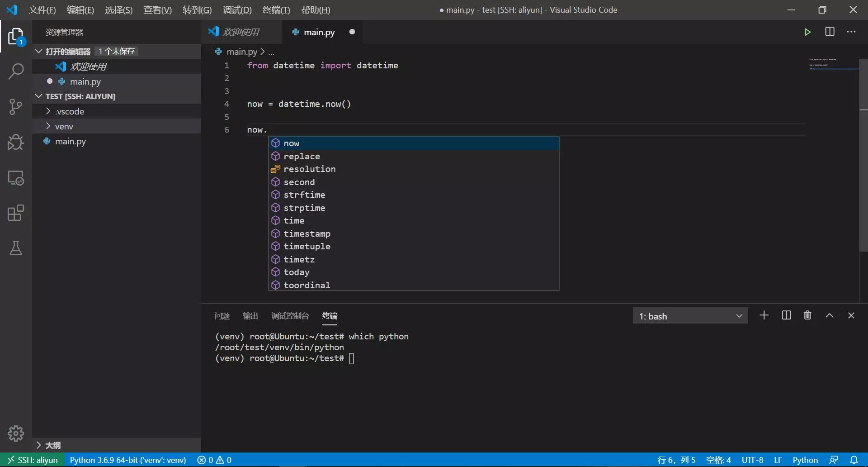Open the 文件(F) menu
This screenshot has width=868, height=467.
point(42,10)
